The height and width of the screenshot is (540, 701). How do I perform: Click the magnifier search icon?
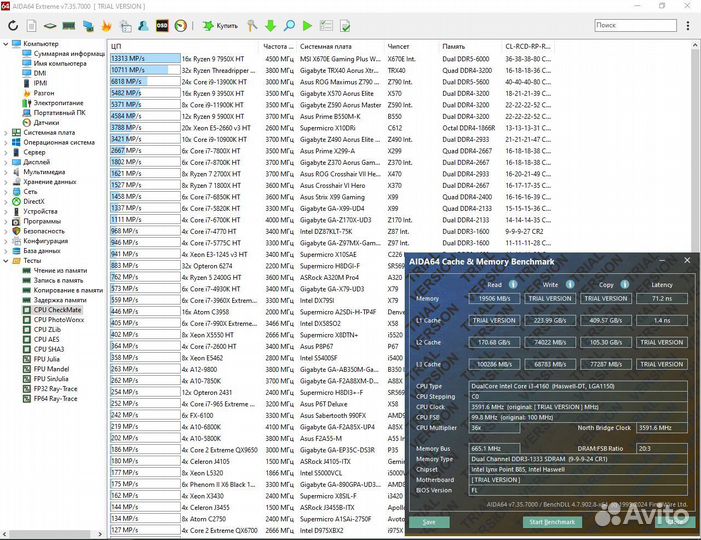click(x=289, y=25)
